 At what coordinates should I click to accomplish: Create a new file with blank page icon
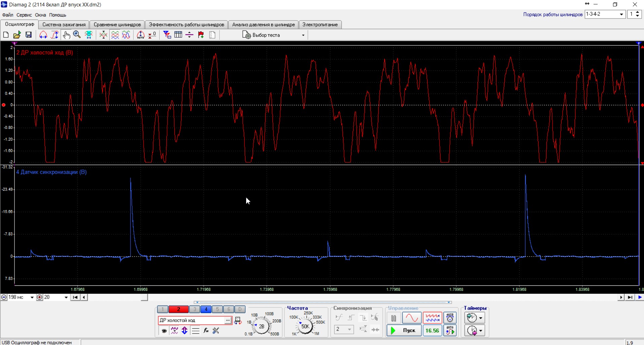pos(6,35)
